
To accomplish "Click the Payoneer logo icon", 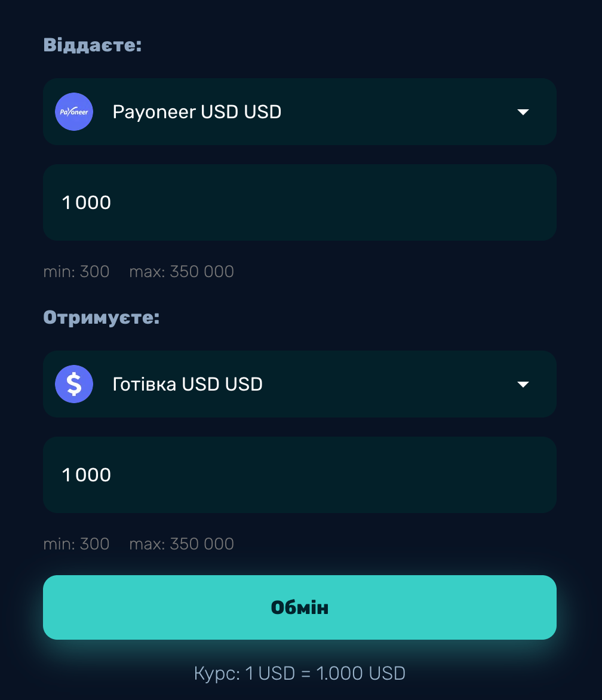I will click(x=74, y=112).
